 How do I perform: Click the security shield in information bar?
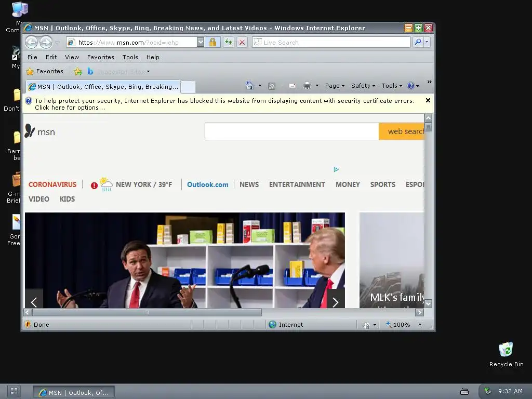pos(29,101)
